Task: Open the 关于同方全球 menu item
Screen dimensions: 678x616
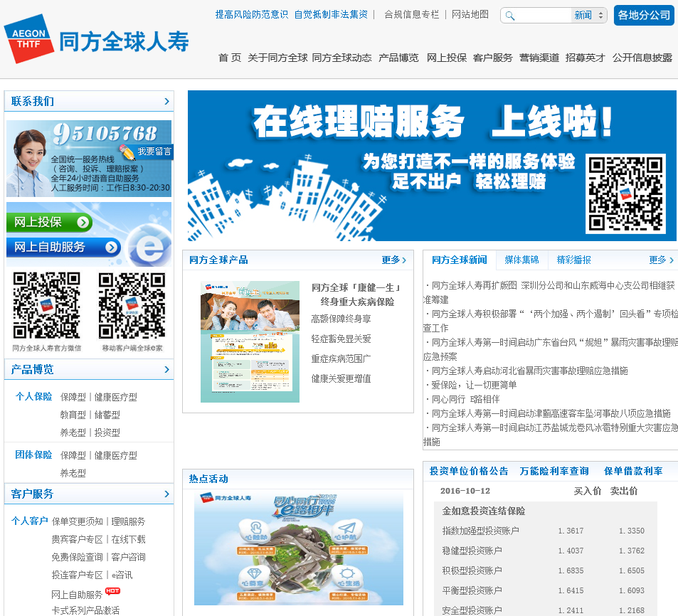Action: (277, 58)
